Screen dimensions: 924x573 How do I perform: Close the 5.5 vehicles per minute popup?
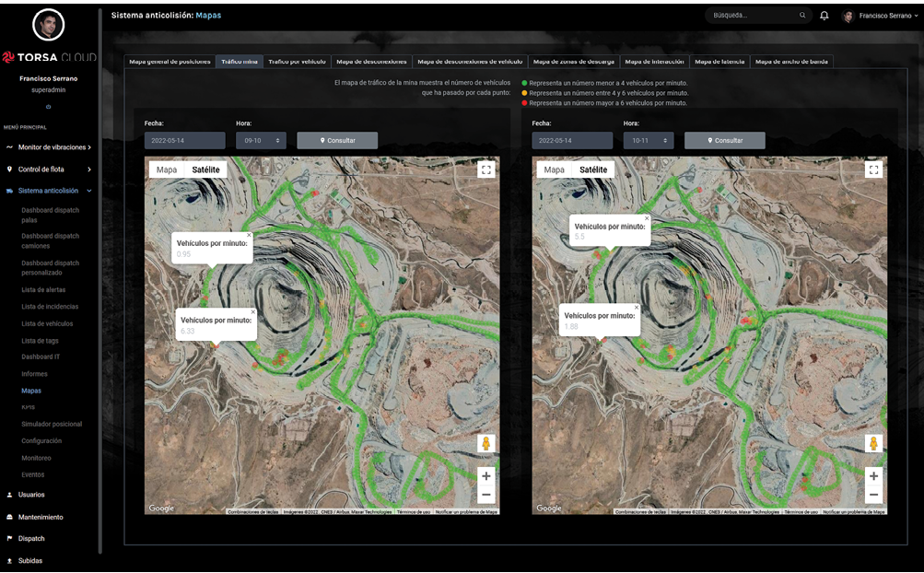(647, 218)
